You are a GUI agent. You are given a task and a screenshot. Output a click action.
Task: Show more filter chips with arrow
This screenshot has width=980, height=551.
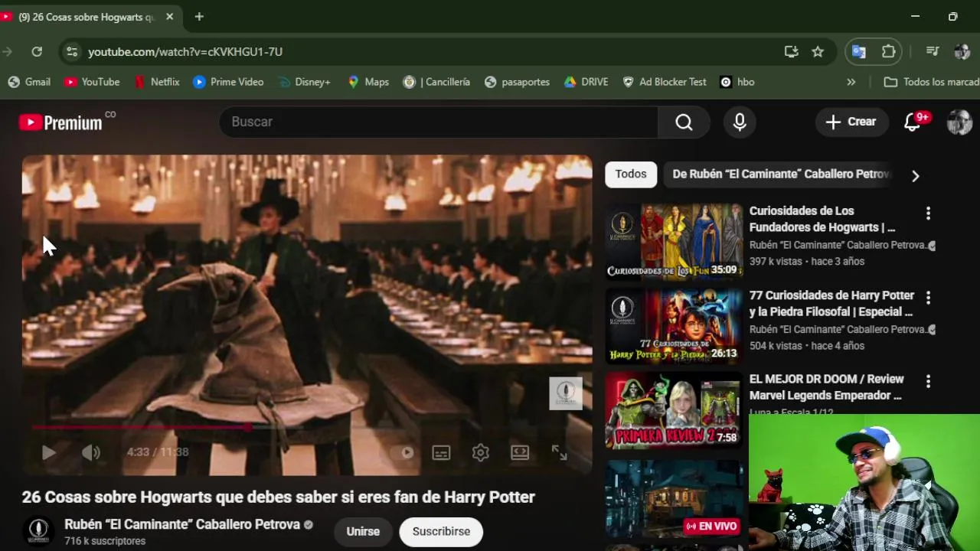point(915,175)
